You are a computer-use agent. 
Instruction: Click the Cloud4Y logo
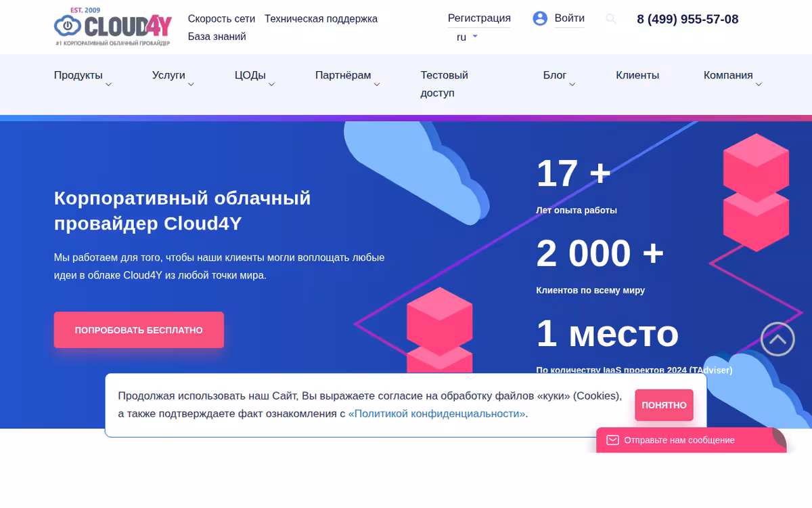coord(113,26)
